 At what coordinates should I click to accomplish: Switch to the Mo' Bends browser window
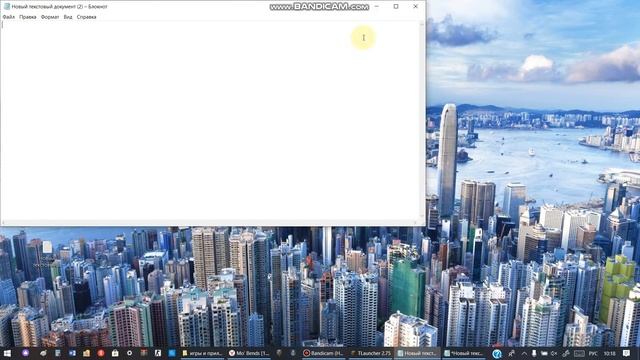(249, 353)
